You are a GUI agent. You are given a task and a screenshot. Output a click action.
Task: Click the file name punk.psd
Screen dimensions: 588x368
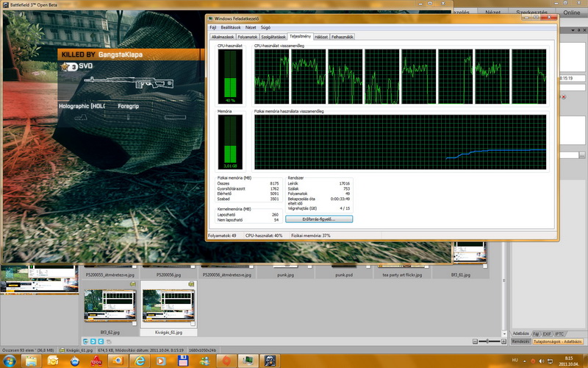pos(344,275)
